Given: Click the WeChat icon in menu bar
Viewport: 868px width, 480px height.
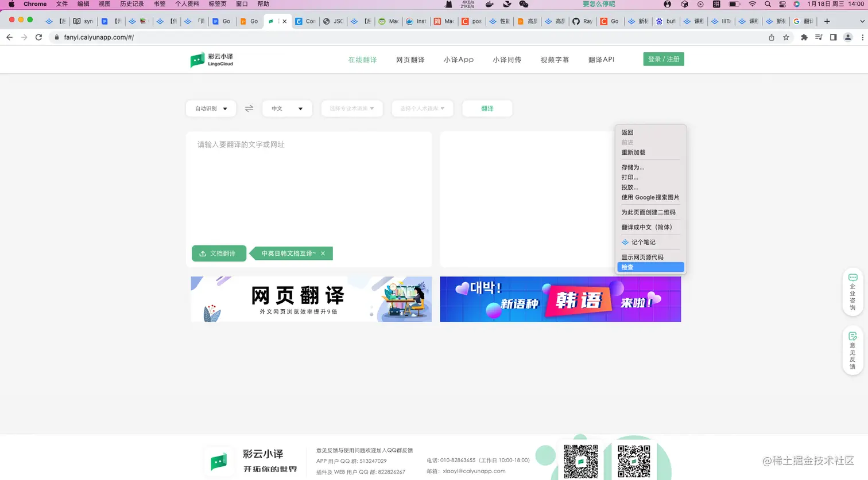Looking at the screenshot, I should [x=524, y=4].
